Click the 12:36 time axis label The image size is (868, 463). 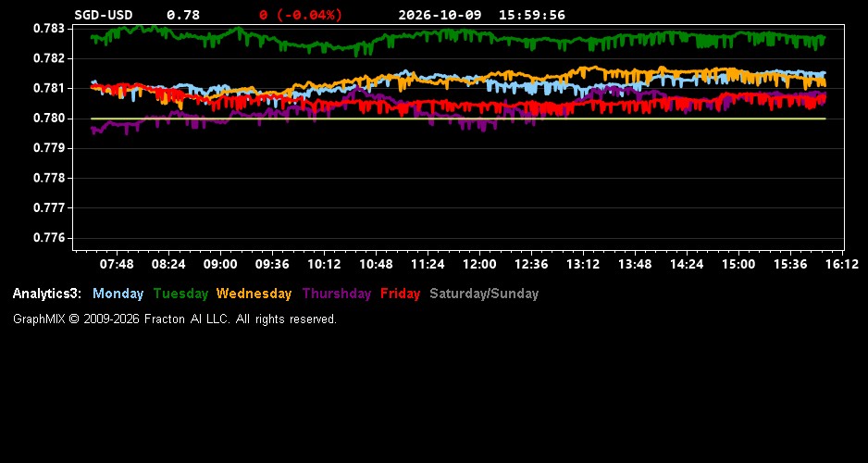(531, 264)
